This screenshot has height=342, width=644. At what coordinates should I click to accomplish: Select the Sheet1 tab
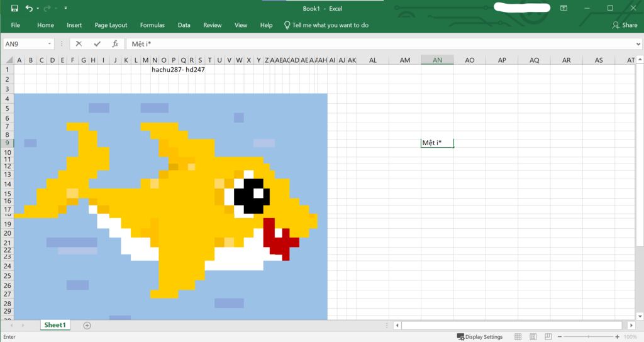pos(55,325)
